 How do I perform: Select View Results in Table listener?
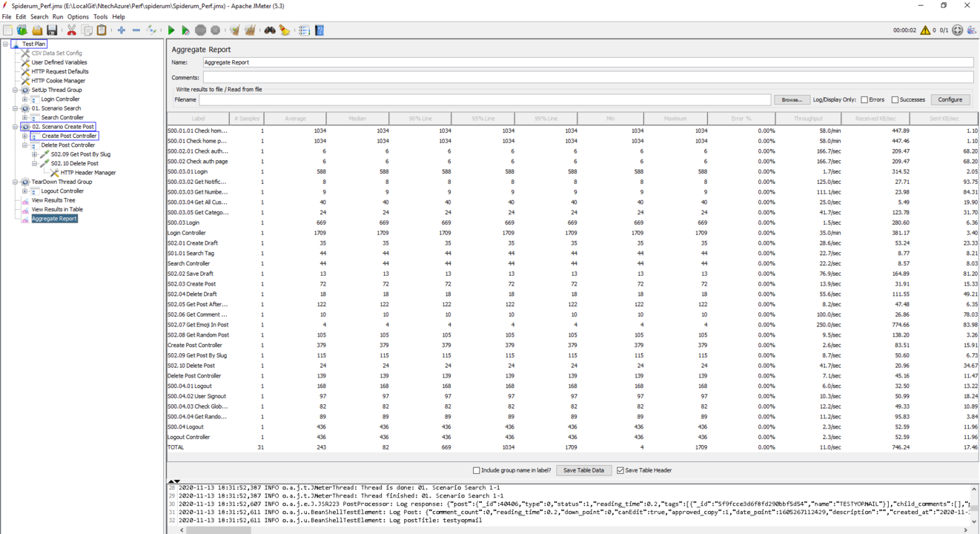[57, 209]
